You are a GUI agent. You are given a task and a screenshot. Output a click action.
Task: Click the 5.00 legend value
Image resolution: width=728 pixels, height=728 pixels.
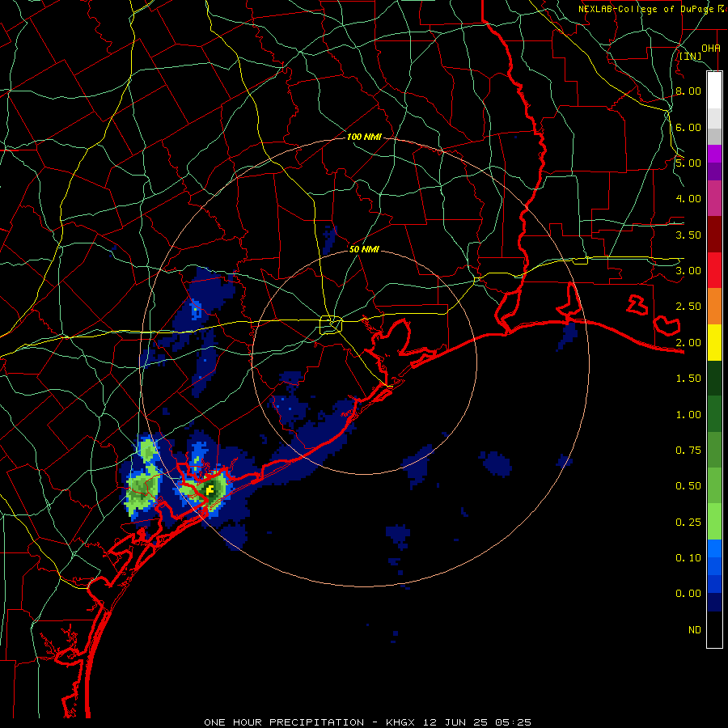click(688, 163)
